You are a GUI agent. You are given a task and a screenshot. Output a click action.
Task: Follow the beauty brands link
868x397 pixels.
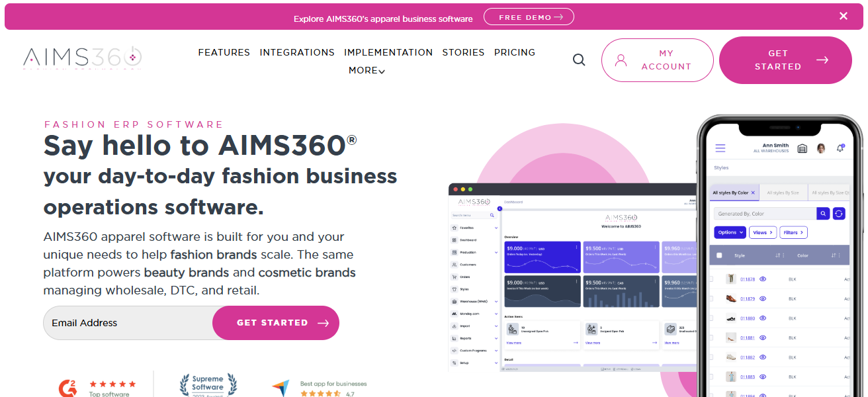(x=187, y=273)
